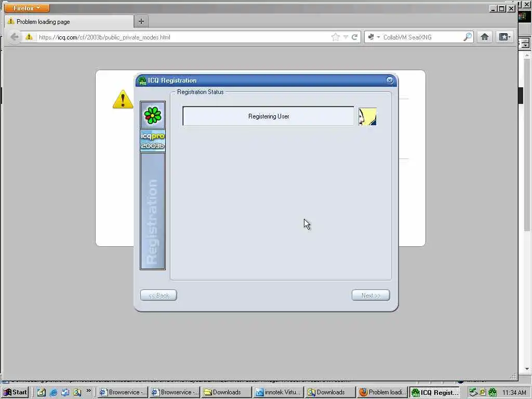The image size is (532, 399).
Task: Switch to ICQ Registration taskbar button
Action: [434, 392]
